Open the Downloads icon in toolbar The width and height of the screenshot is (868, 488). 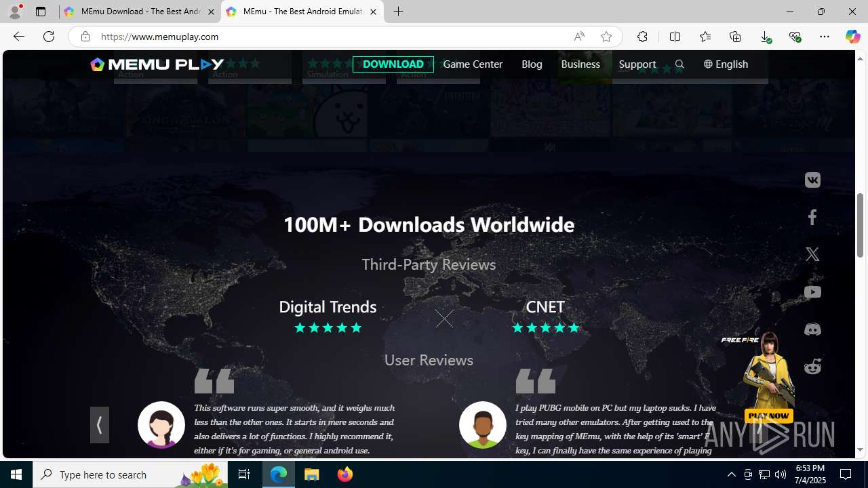pos(765,37)
